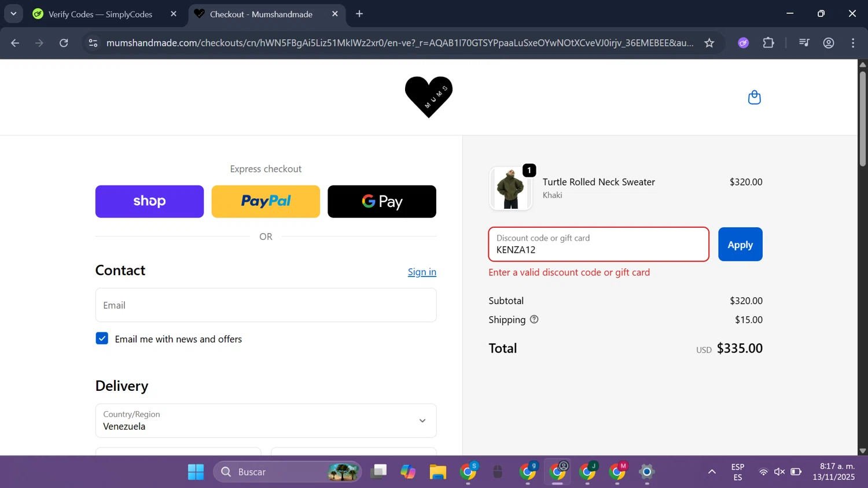This screenshot has width=868, height=488.
Task: Open the Chrome profile account icon
Action: pos(829,43)
